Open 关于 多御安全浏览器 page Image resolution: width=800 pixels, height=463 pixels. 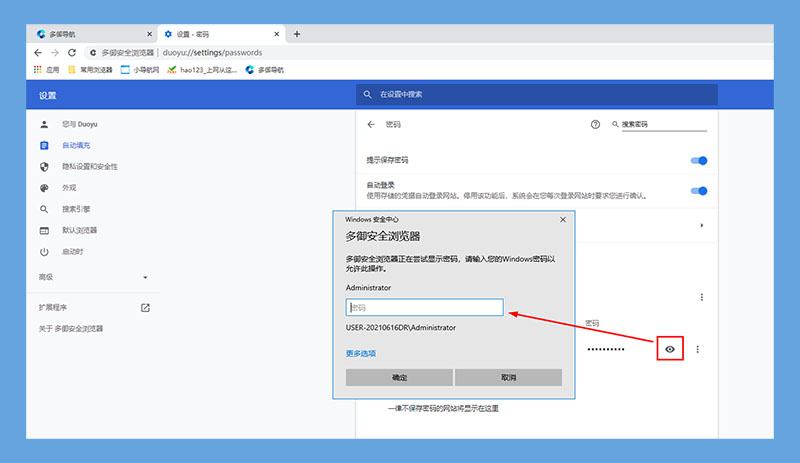[71, 329]
